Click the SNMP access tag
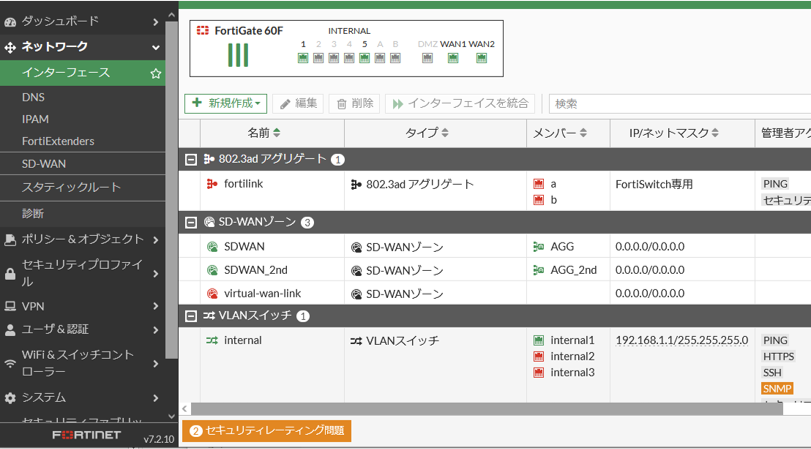This screenshot has height=449, width=811. [x=777, y=388]
